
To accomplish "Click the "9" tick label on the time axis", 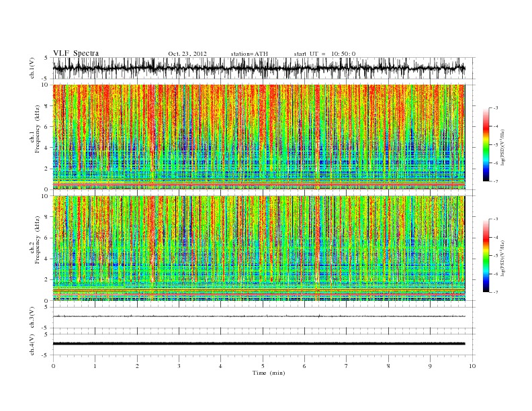I will click(430, 366).
